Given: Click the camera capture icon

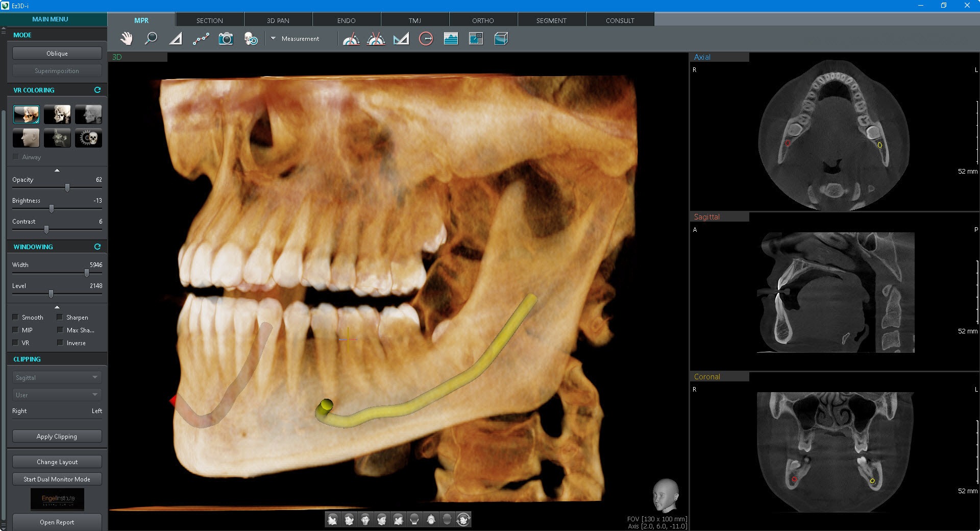Looking at the screenshot, I should (x=226, y=39).
